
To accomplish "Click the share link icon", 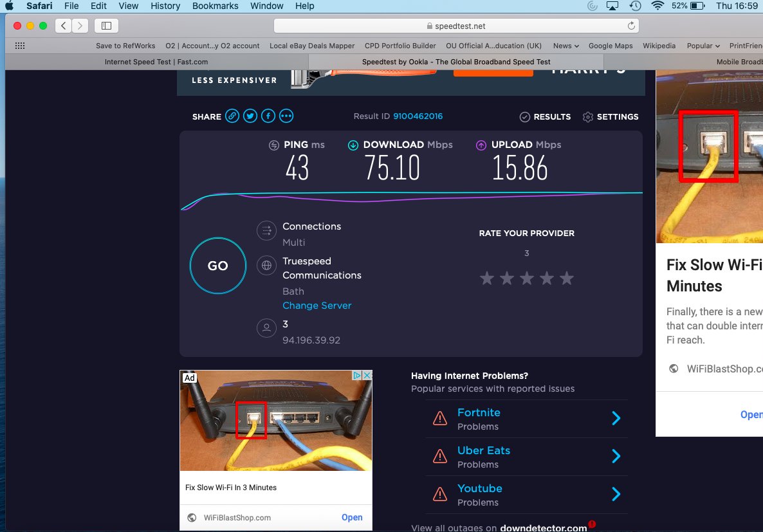I will 232,116.
